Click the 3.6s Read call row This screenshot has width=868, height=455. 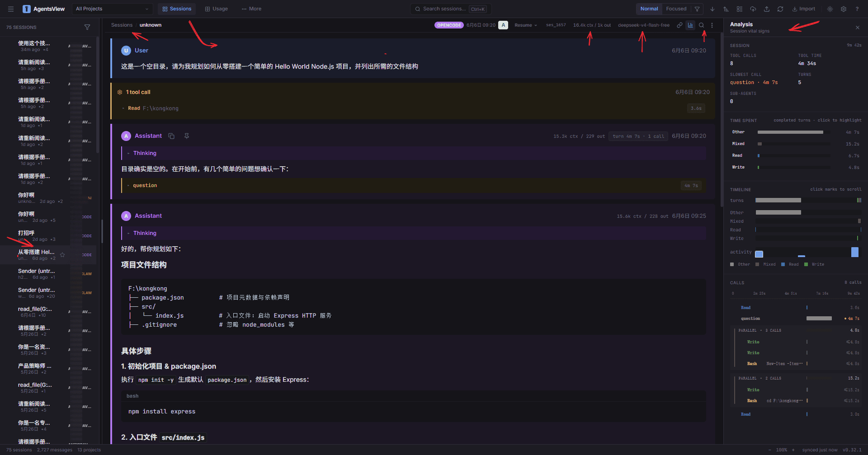point(796,308)
